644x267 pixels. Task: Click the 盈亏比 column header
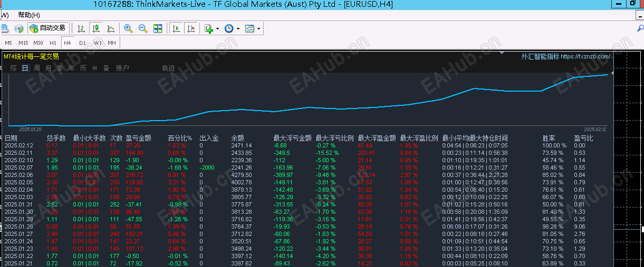pyautogui.click(x=583, y=138)
